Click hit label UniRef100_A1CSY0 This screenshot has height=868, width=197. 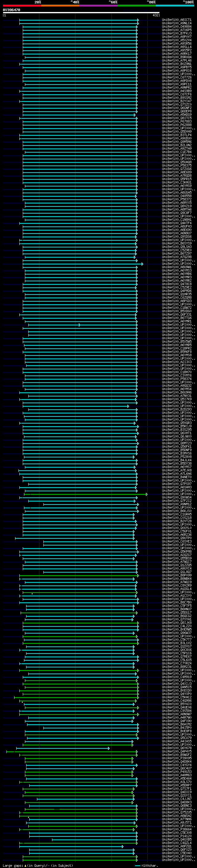click(177, 596)
